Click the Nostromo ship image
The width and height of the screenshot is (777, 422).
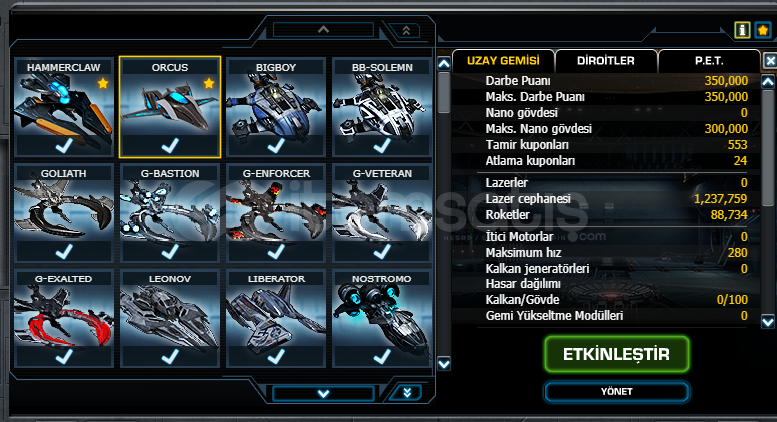[382, 318]
